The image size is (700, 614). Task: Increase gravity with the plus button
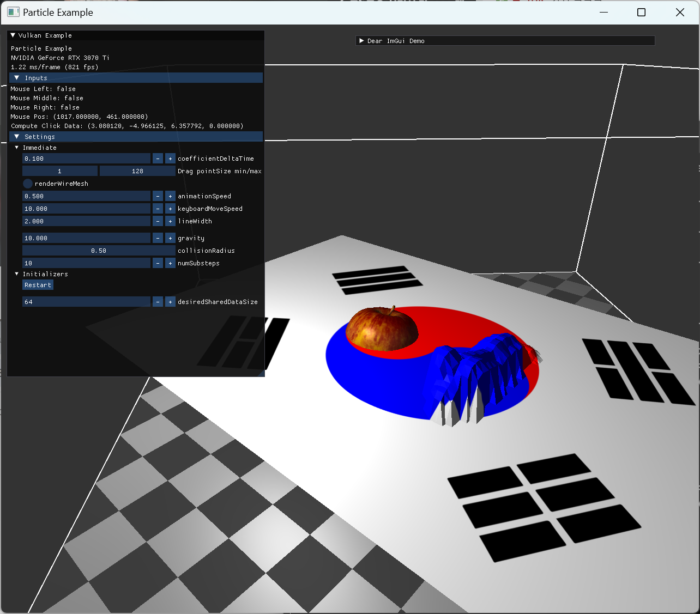point(170,238)
